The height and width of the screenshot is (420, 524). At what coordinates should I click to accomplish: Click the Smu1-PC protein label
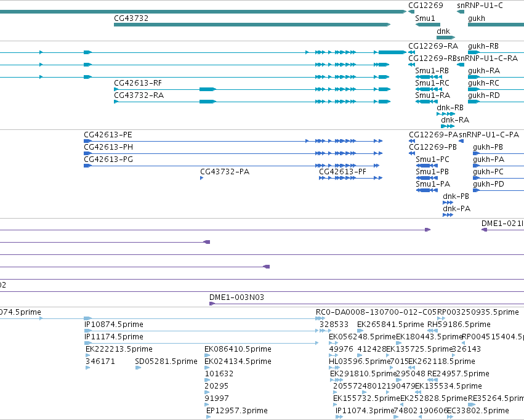point(432,160)
